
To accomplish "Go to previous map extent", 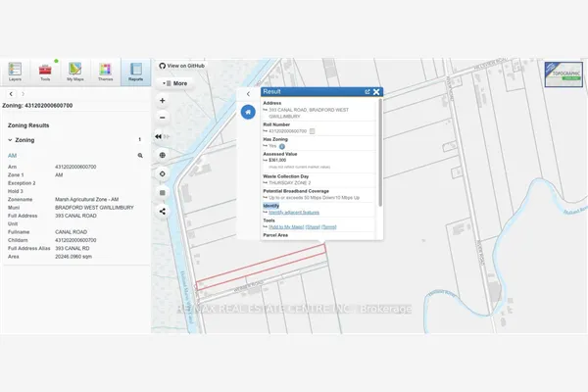I will point(158,136).
